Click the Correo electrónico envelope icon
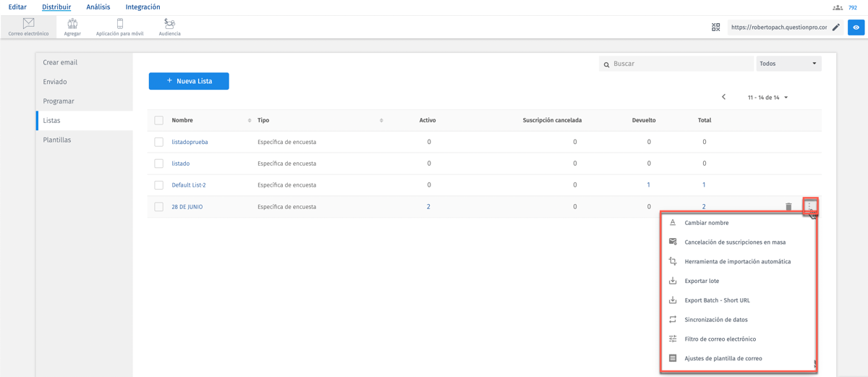Image resolution: width=868 pixels, height=377 pixels. click(28, 24)
